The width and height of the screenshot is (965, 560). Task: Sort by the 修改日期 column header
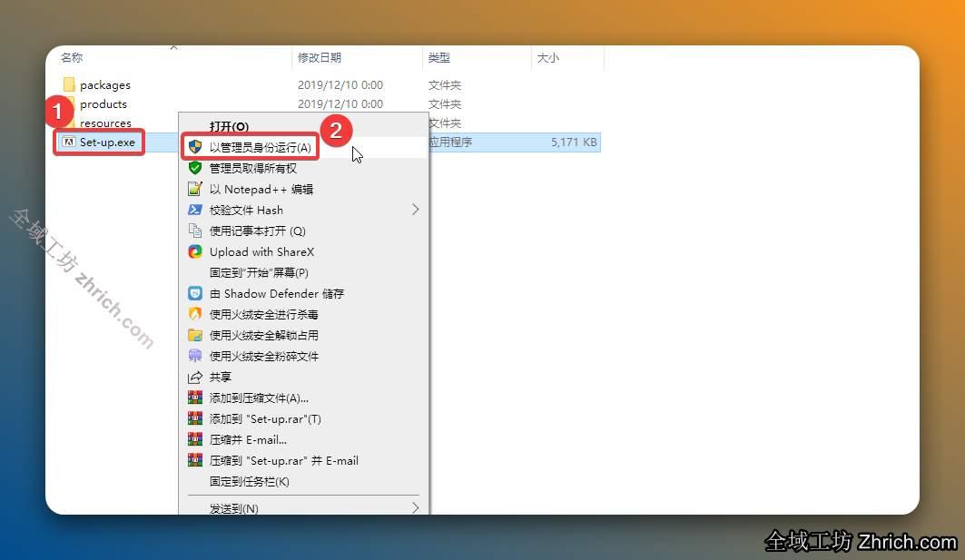coord(320,58)
